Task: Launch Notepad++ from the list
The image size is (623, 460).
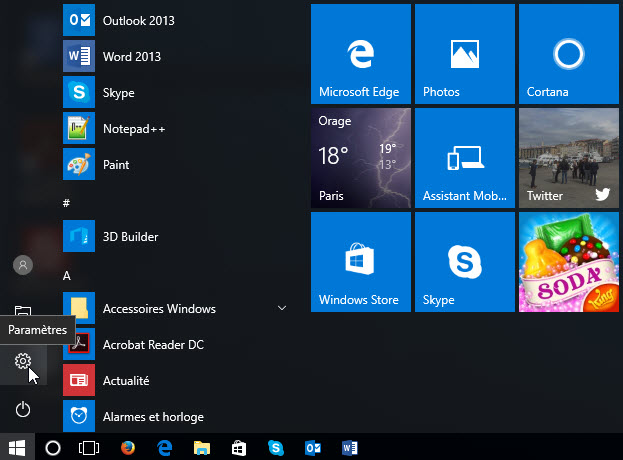Action: (175, 128)
